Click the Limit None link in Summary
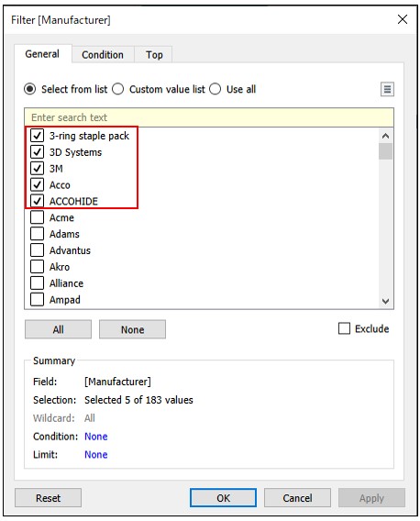This screenshot has width=420, height=521. [95, 454]
